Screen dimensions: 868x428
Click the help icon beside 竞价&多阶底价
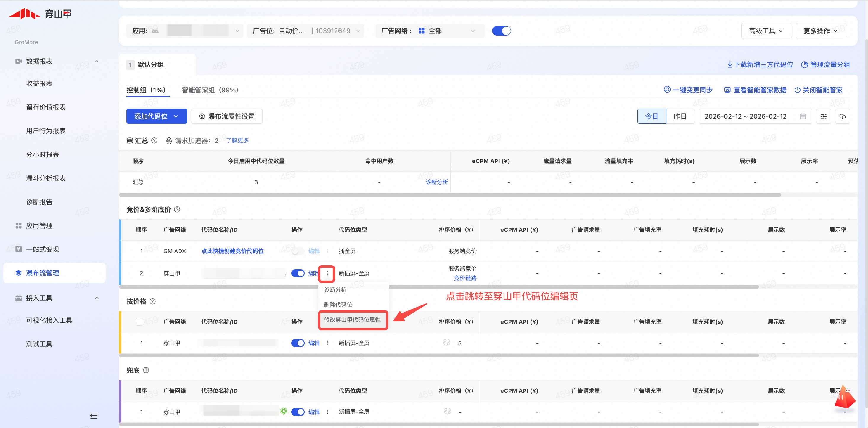pos(177,209)
